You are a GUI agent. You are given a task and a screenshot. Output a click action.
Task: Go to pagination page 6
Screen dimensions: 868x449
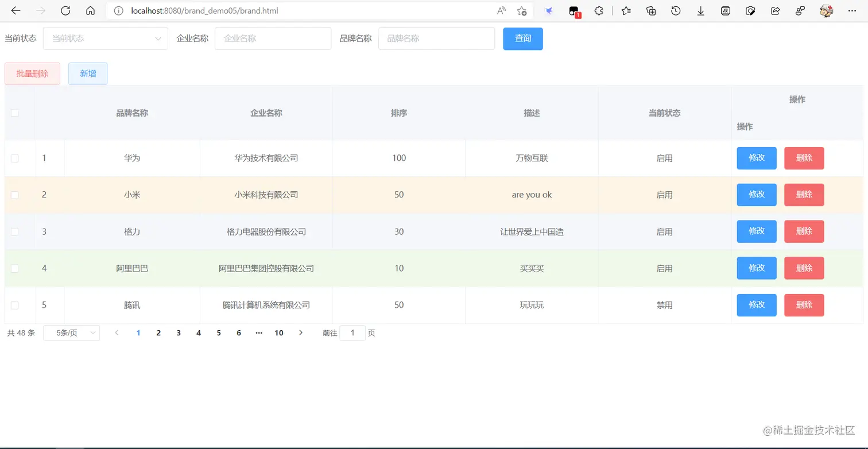click(x=239, y=333)
